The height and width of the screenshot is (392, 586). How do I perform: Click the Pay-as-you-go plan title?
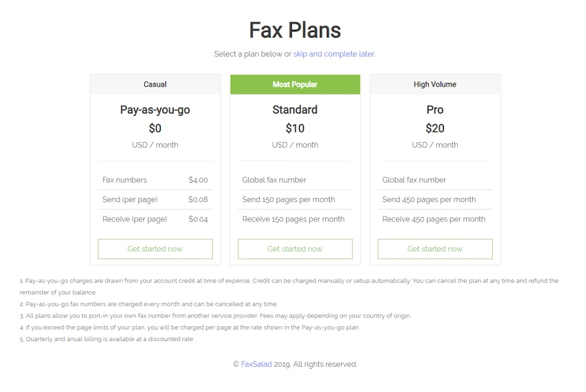point(155,109)
